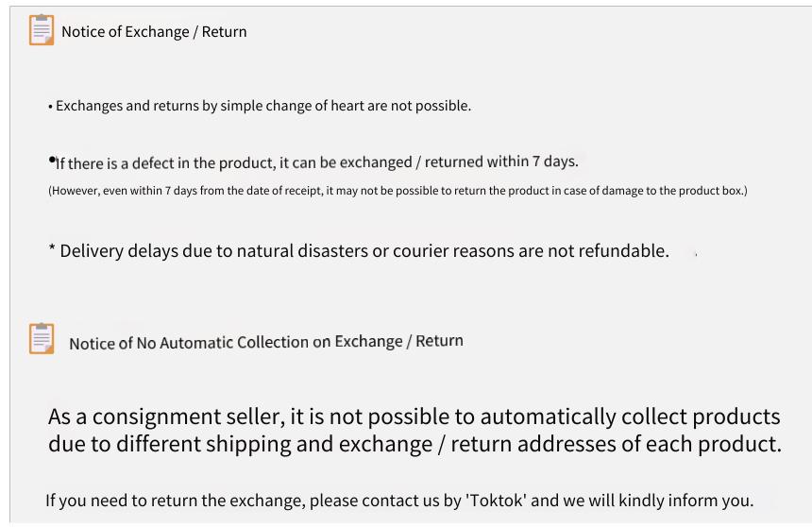Click the clipboard icon beside Notice of Exchange / Return
This screenshot has height=527, width=812.
click(x=42, y=29)
